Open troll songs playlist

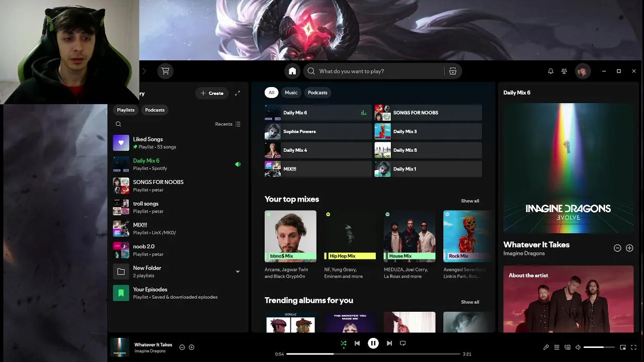[x=177, y=207]
